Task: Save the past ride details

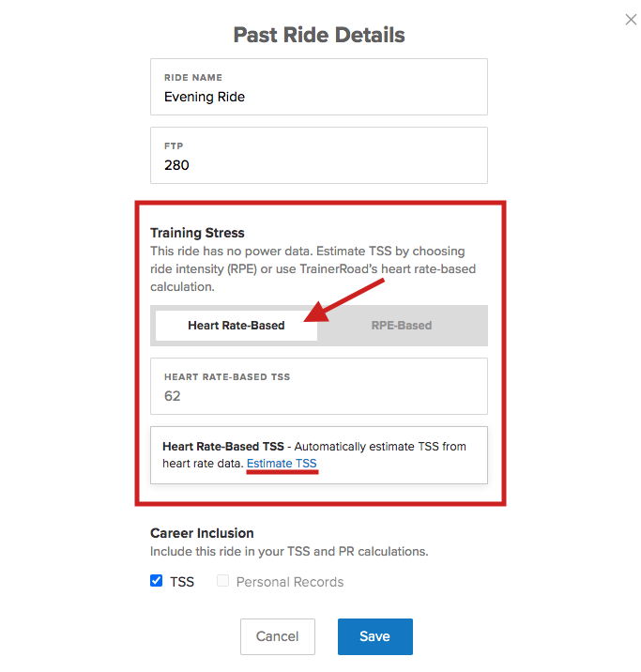Action: (x=375, y=636)
